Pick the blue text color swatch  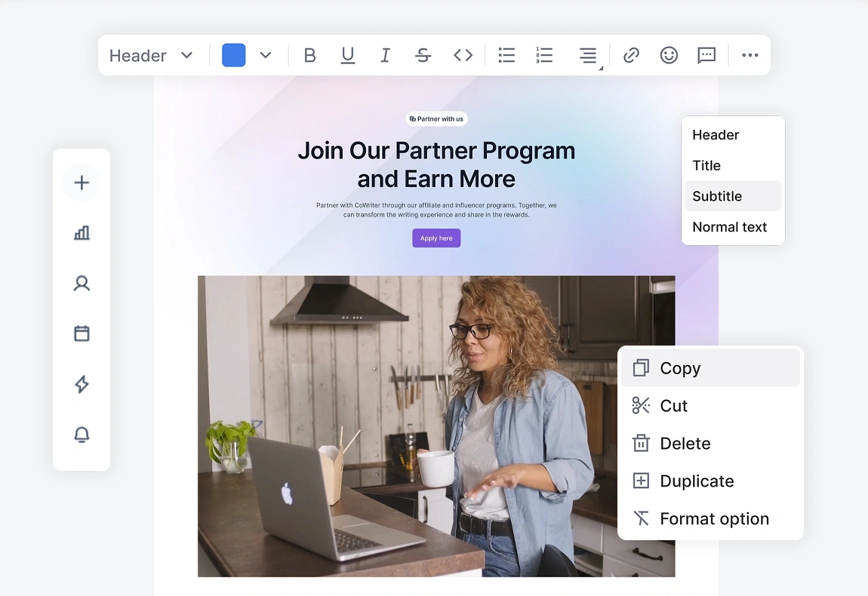point(233,55)
